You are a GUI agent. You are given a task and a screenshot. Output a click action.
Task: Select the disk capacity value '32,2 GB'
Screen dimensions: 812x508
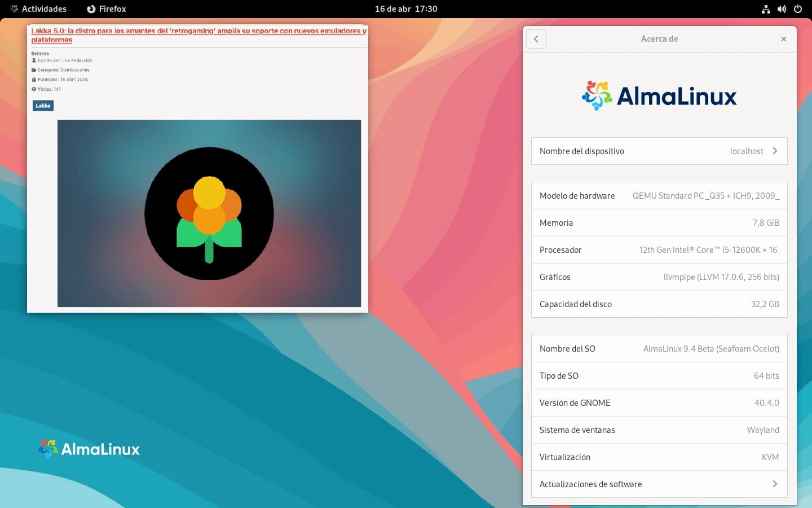765,304
